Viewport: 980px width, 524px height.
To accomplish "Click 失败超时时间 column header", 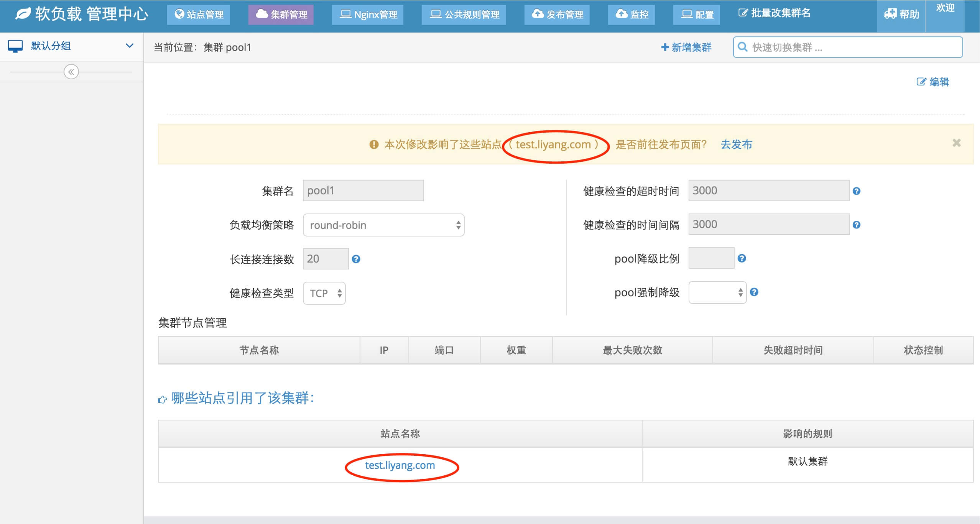I will 793,350.
